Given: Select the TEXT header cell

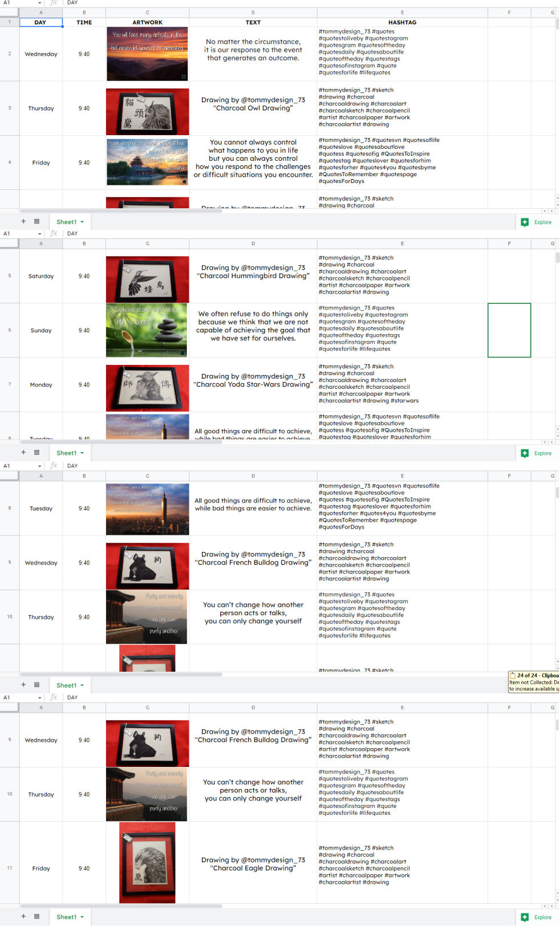Looking at the screenshot, I should click(x=253, y=22).
